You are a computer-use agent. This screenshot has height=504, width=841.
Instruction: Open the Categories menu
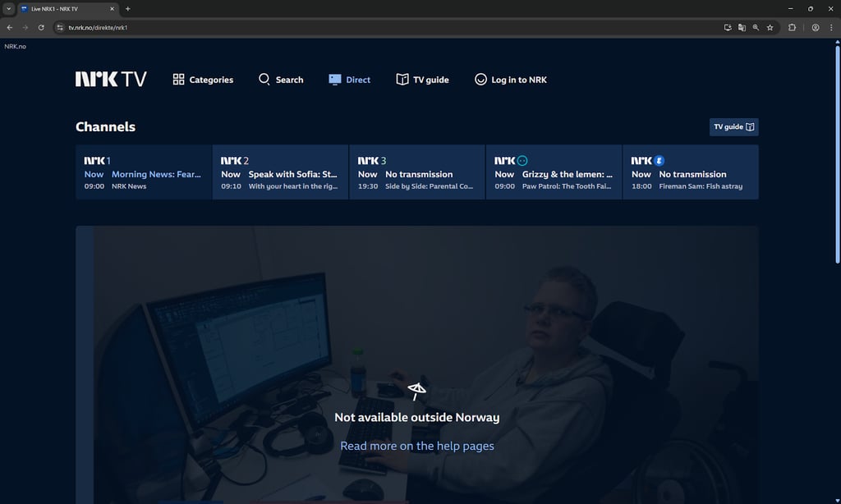click(203, 80)
